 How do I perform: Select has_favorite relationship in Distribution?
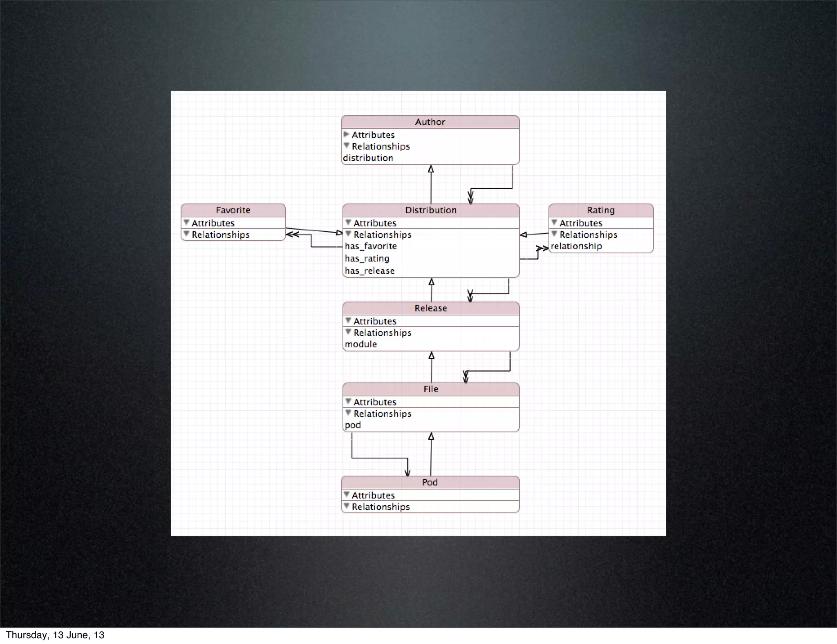(x=371, y=246)
